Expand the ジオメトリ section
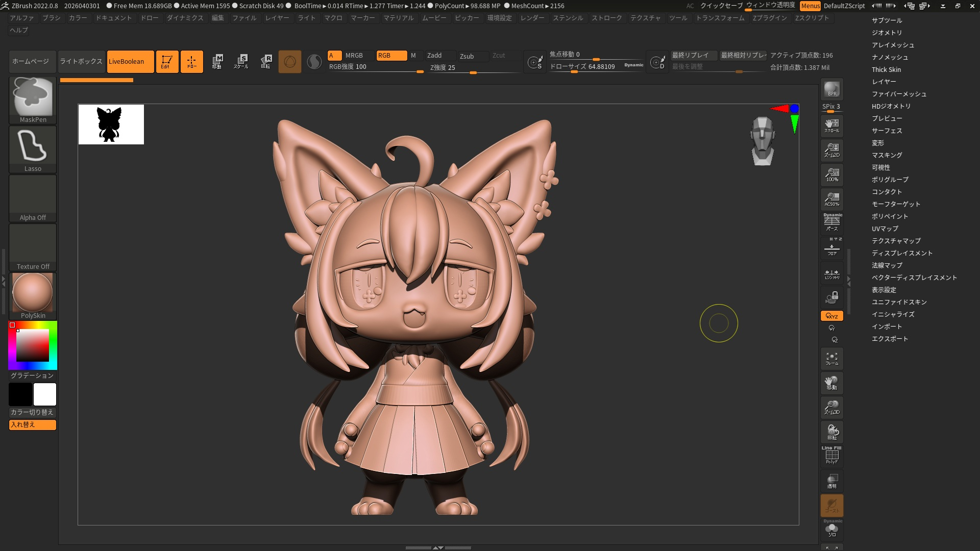 [x=887, y=33]
